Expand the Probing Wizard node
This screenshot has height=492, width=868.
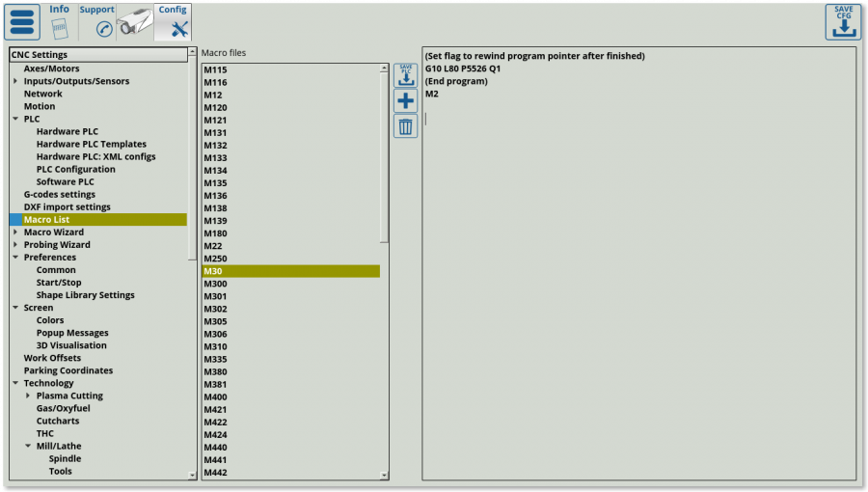(15, 245)
